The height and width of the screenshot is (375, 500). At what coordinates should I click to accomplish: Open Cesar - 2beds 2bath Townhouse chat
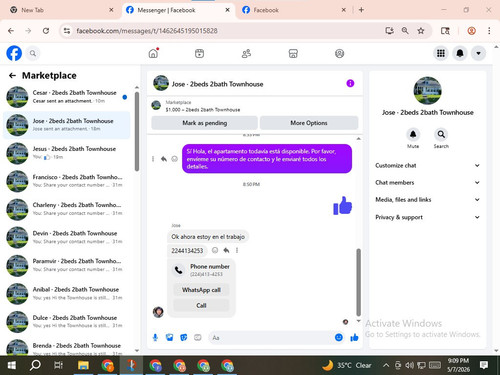pos(66,97)
